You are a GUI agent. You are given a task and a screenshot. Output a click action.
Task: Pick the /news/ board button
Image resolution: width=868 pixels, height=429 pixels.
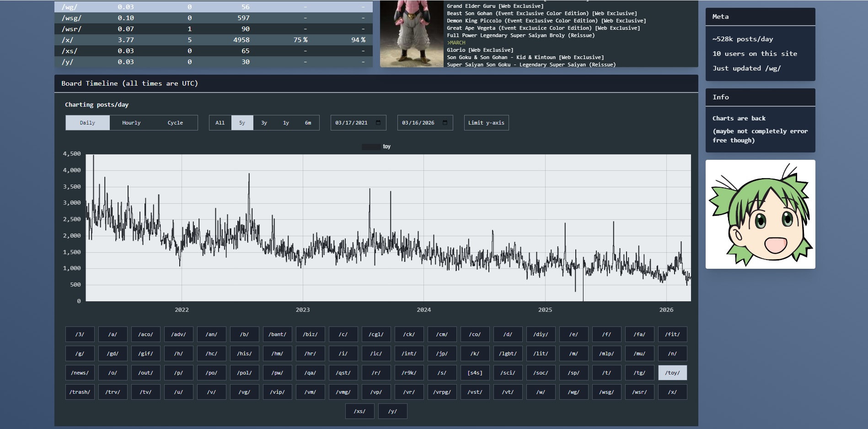(80, 373)
